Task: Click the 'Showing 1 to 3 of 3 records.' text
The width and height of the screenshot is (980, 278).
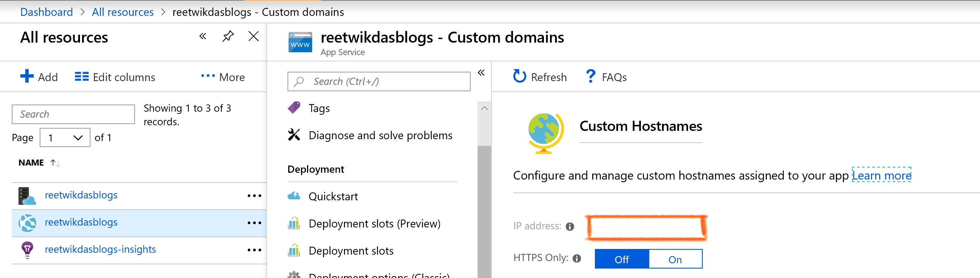Action: 187,115
